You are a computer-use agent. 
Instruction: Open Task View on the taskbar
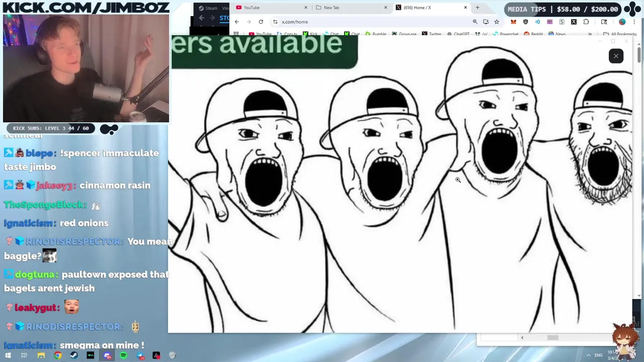click(24, 355)
